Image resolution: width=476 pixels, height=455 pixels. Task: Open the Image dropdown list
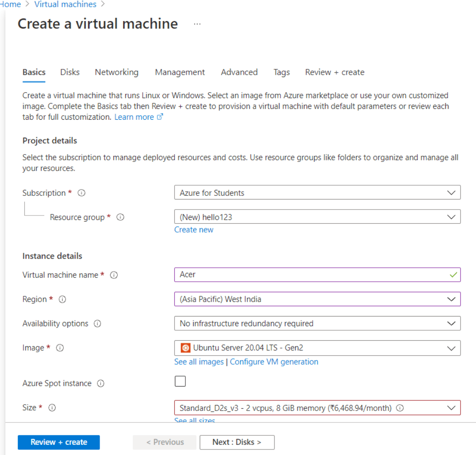tap(317, 348)
